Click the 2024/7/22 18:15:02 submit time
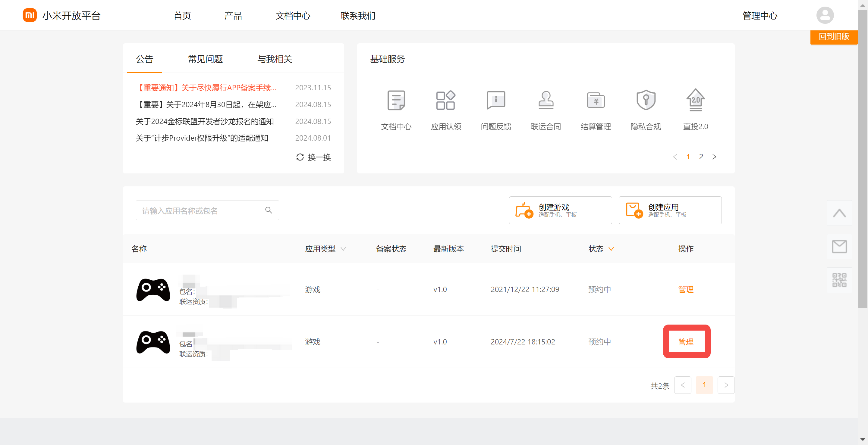 [523, 342]
